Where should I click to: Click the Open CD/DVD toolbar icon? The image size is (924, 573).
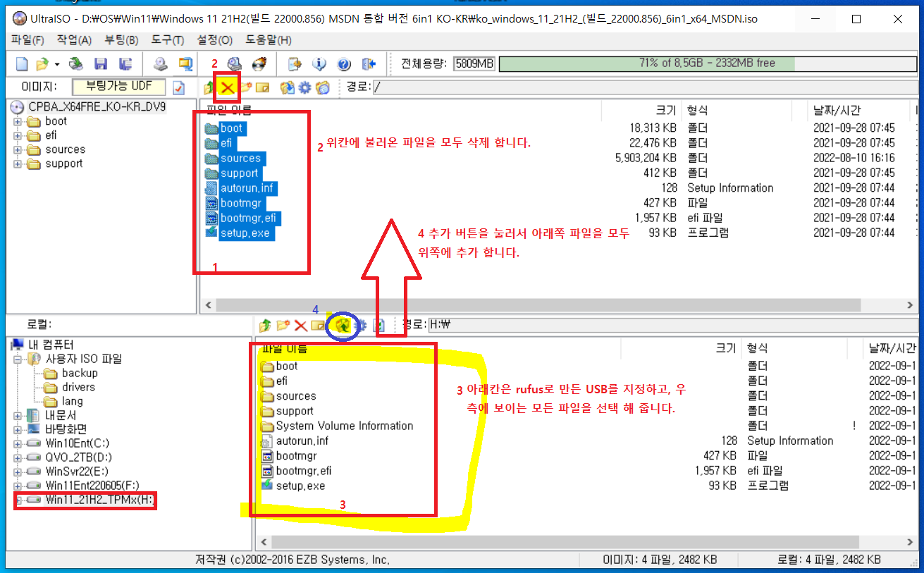click(x=76, y=64)
